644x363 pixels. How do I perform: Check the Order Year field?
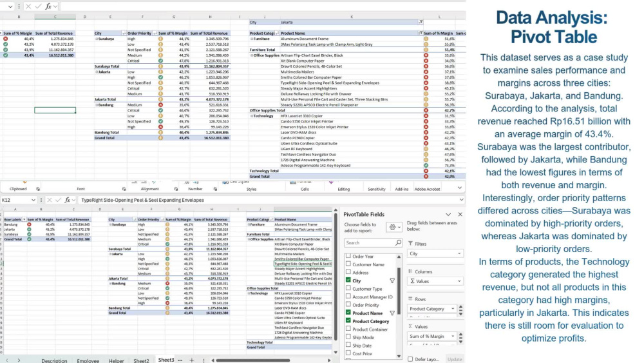pyautogui.click(x=348, y=256)
